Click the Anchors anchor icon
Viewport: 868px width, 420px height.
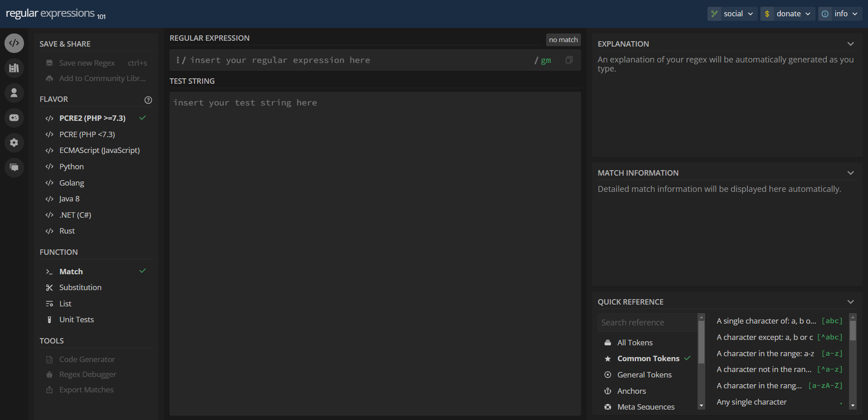608,391
